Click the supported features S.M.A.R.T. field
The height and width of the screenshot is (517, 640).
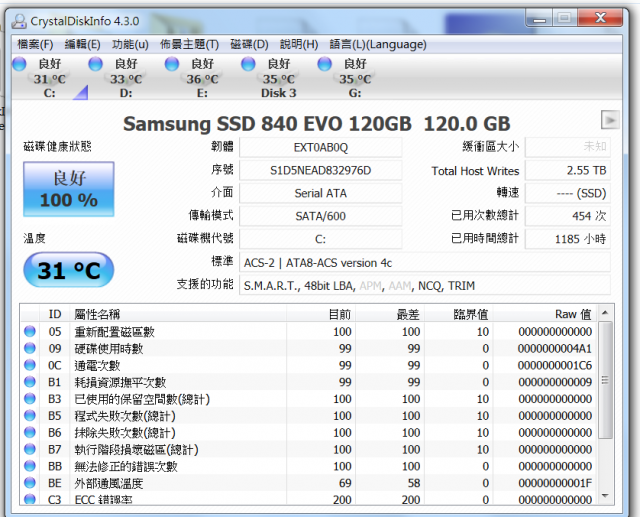[425, 286]
